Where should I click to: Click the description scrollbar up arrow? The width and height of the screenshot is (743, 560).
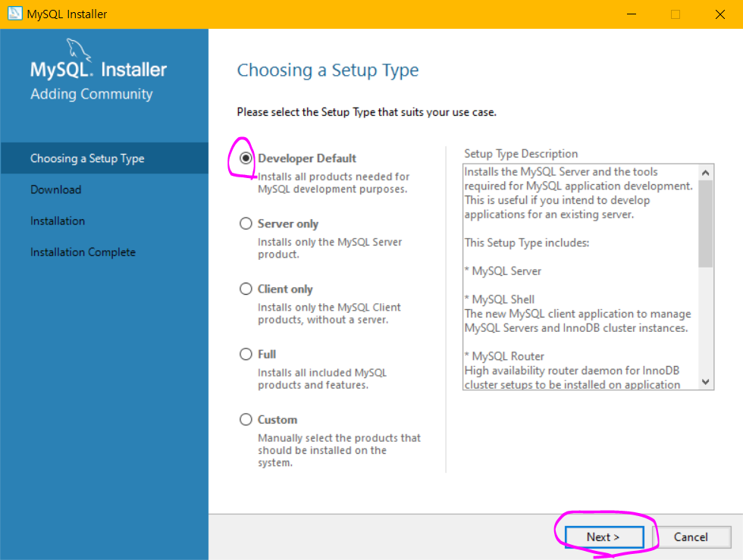click(706, 173)
